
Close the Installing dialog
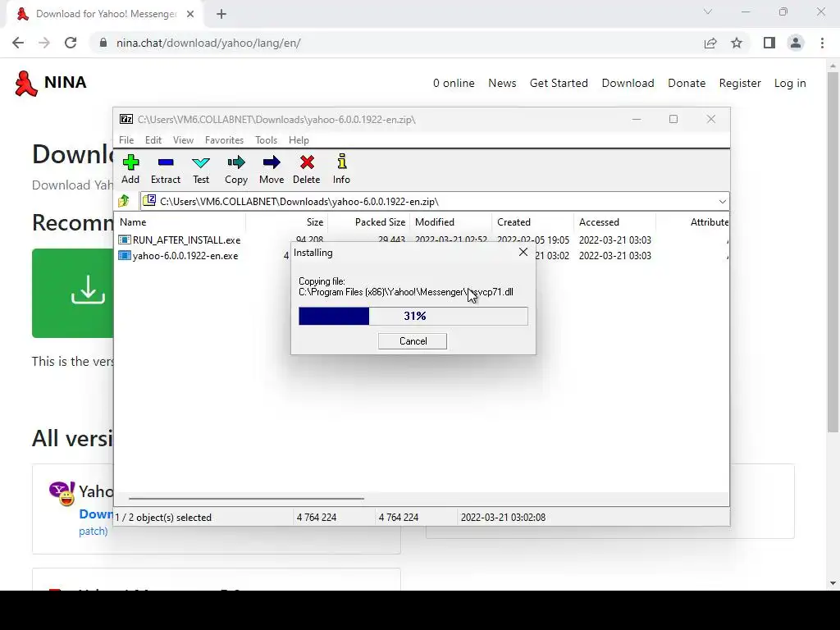point(523,252)
